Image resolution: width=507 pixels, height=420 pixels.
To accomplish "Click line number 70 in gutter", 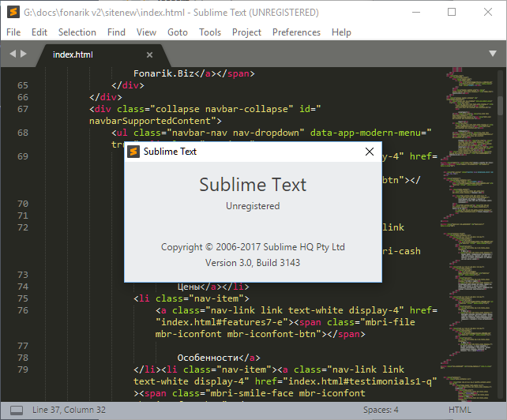I will click(23, 204).
